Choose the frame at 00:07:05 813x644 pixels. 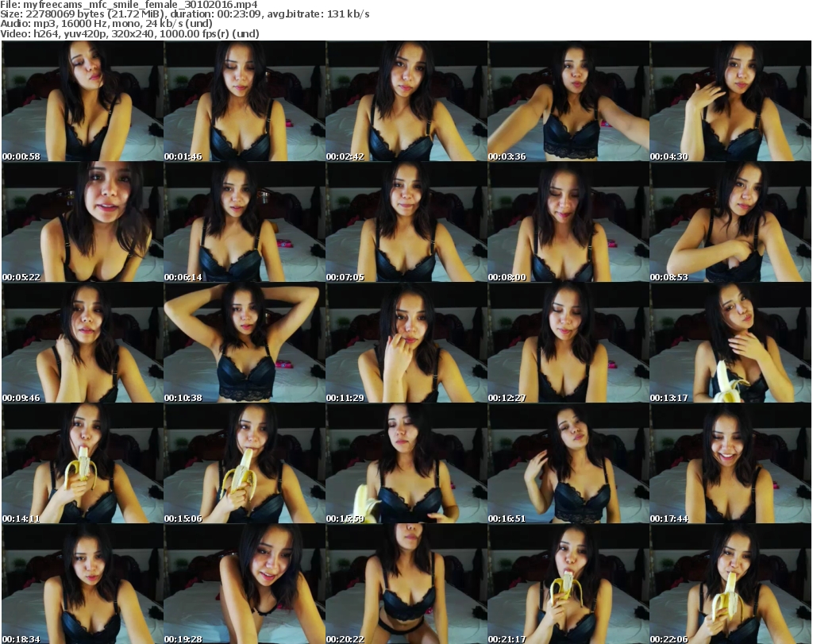tap(406, 222)
